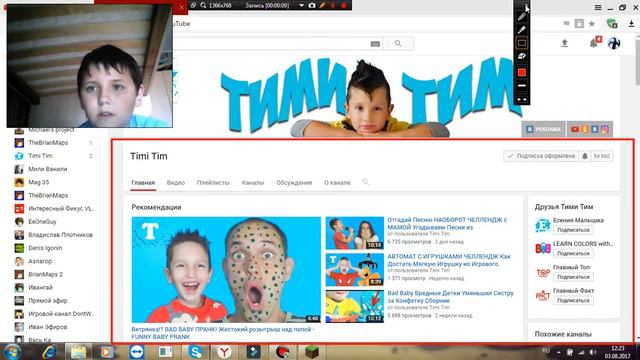Take a snapshot with recorder camera icon
Image resolution: width=640 pixels, height=360 pixels.
click(312, 5)
